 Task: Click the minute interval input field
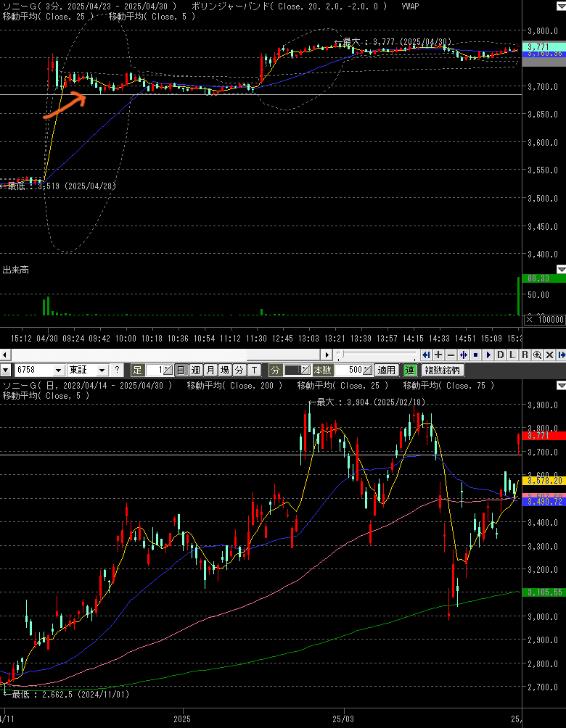[292, 370]
